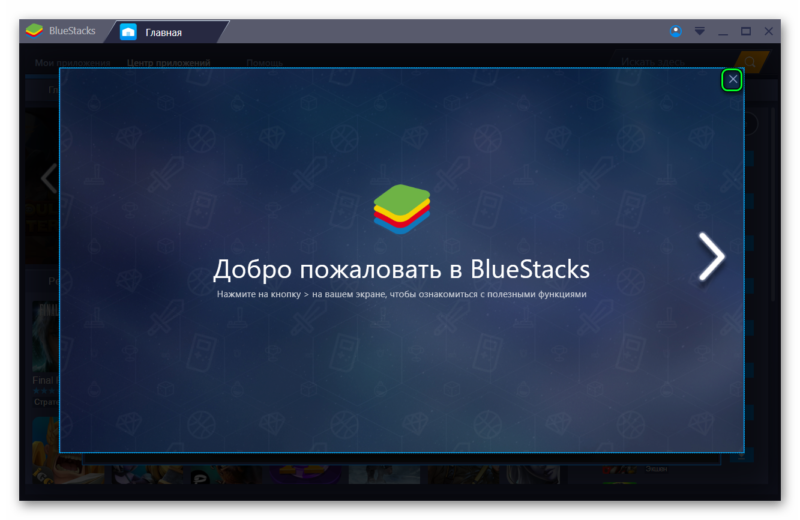Image resolution: width=800 pixels, height=520 pixels.
Task: Close the welcome overlay with the X button
Action: [732, 80]
